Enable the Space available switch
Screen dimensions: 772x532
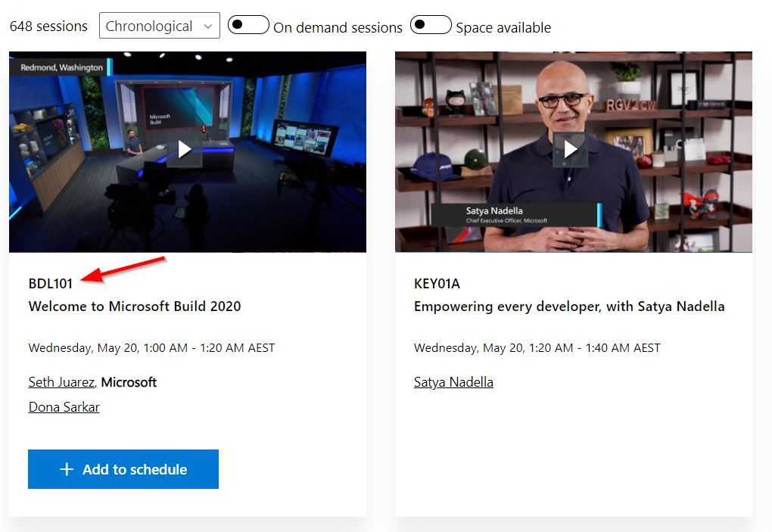[x=431, y=25]
